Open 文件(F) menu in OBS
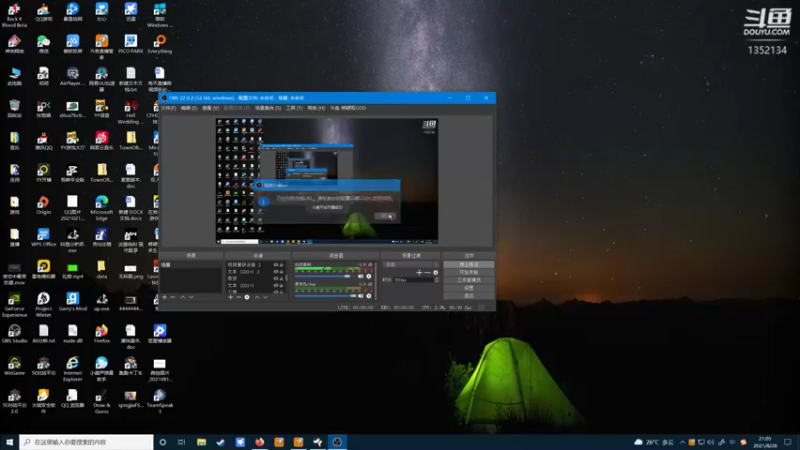Image resolution: width=800 pixels, height=450 pixels. coord(168,108)
